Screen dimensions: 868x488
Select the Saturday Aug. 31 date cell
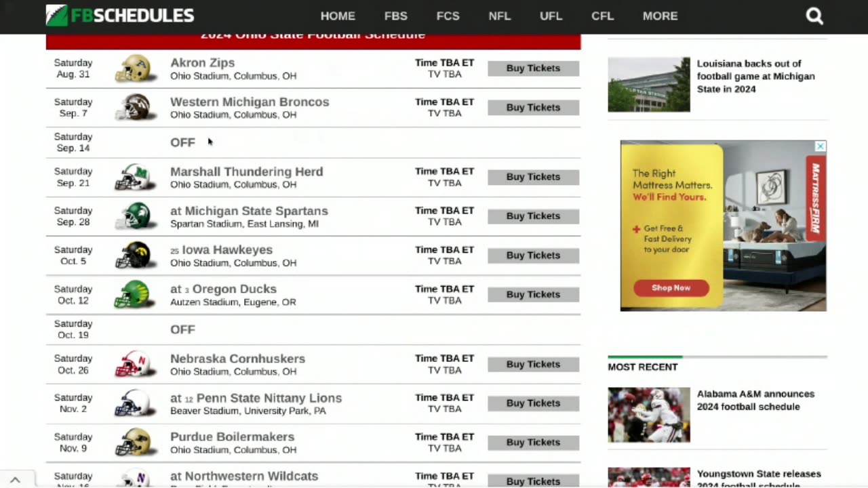(x=73, y=68)
